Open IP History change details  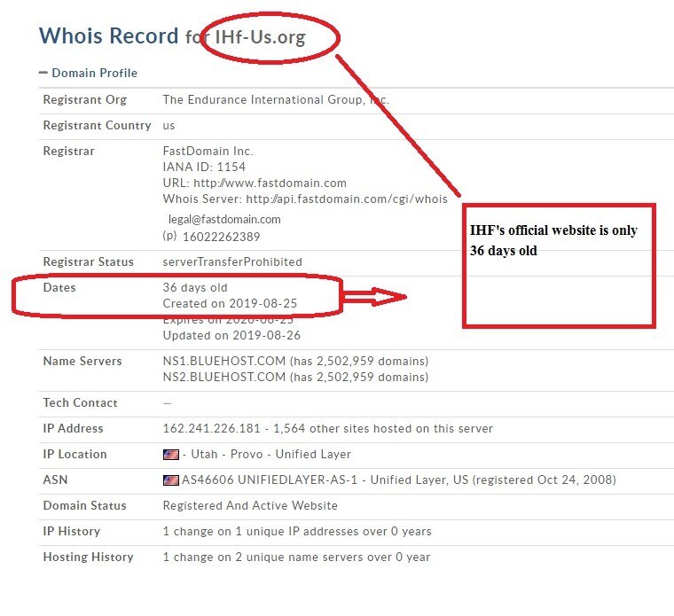click(296, 531)
